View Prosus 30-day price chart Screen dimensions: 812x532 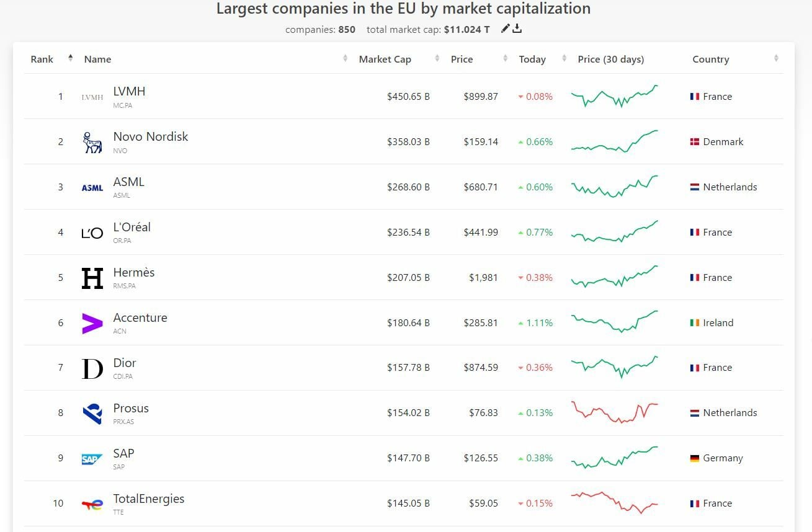[614, 412]
